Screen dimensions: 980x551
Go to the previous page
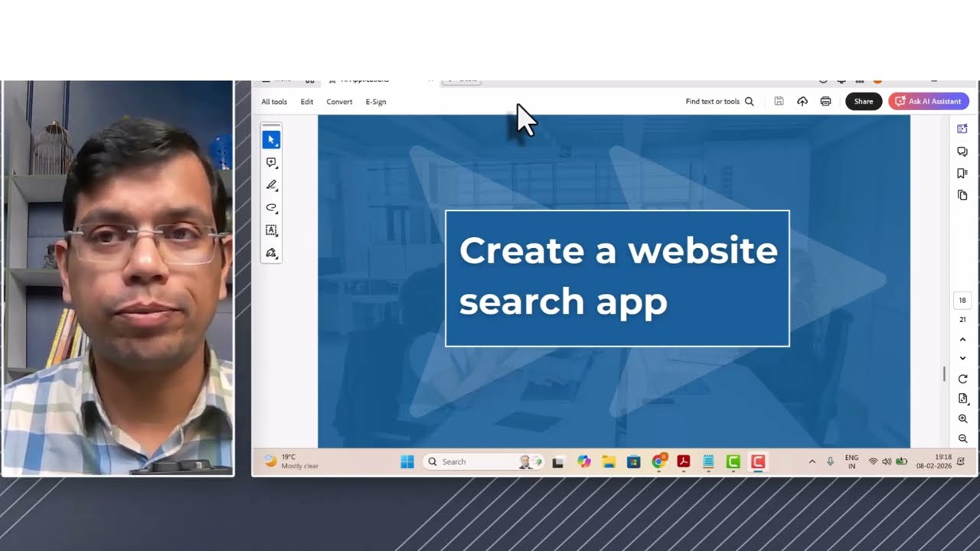tap(962, 339)
